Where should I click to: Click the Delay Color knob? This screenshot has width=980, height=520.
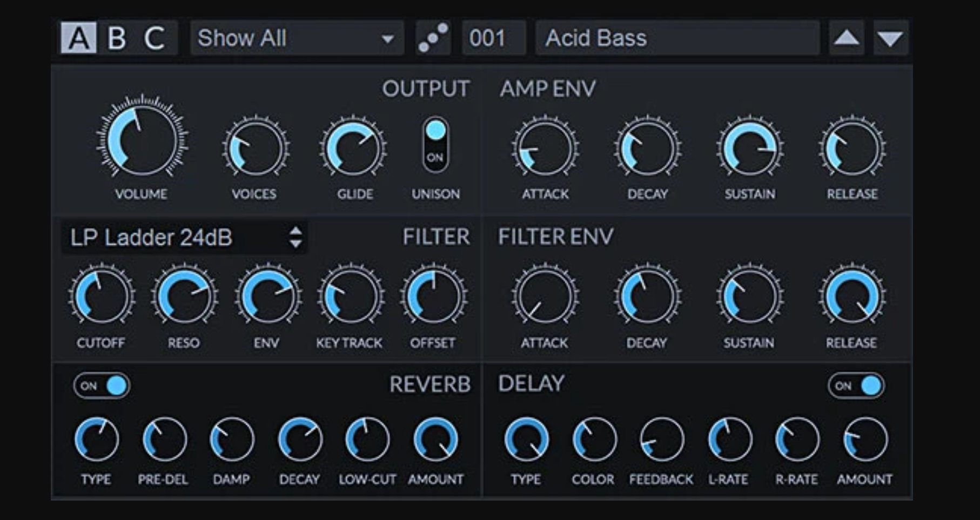pyautogui.click(x=594, y=439)
